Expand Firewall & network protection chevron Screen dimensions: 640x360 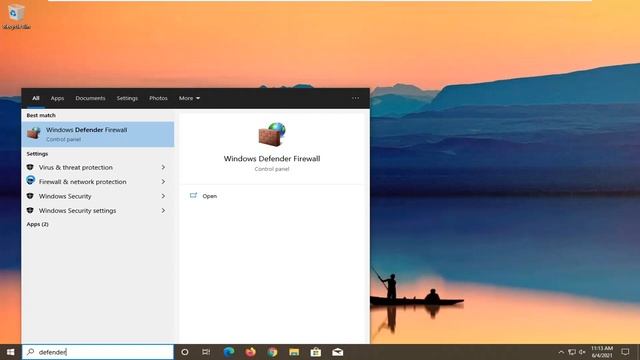pos(163,182)
